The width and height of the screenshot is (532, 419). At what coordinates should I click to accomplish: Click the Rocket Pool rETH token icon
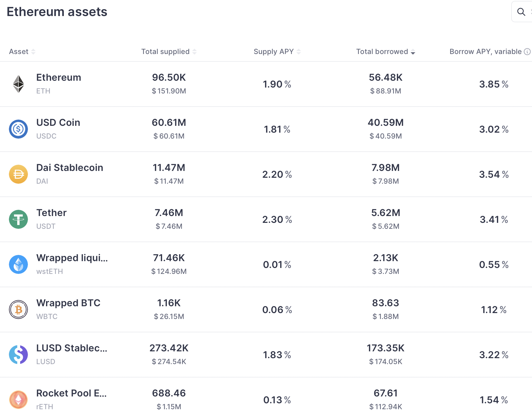pyautogui.click(x=18, y=400)
